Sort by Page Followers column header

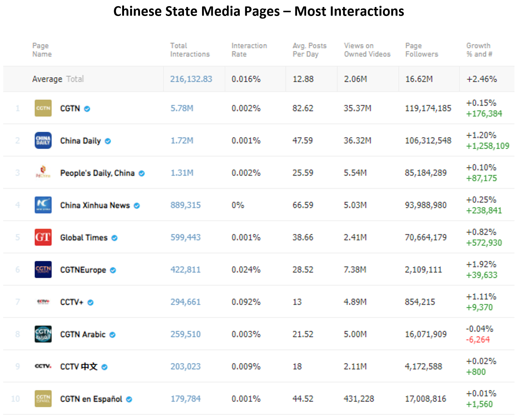pyautogui.click(x=422, y=50)
